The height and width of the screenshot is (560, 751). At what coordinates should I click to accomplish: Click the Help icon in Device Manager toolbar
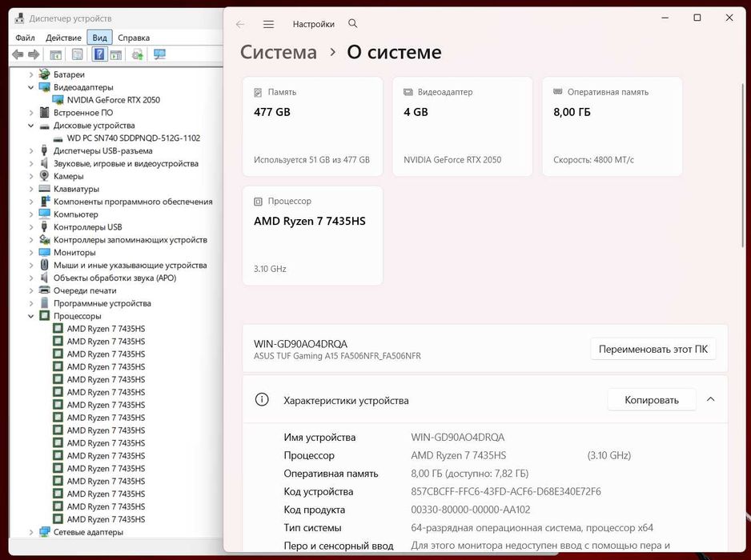[x=99, y=54]
